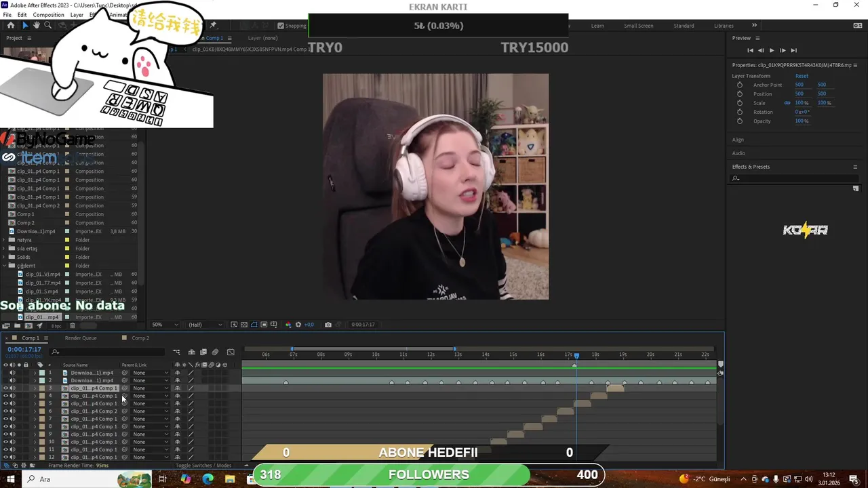Click the Scale constrain proportions link icon
The width and height of the screenshot is (868, 488).
(x=787, y=103)
